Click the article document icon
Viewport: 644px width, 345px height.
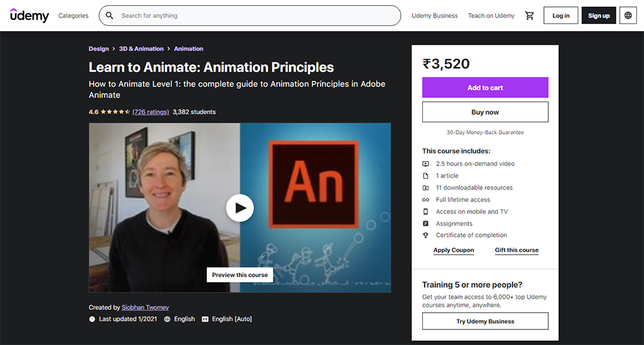pos(425,175)
